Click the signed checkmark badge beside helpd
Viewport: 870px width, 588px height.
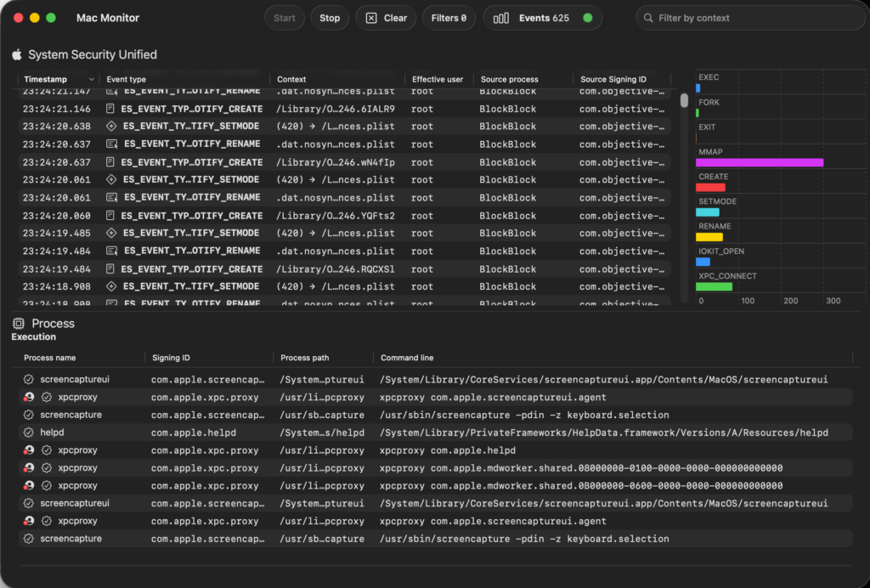pyautogui.click(x=29, y=433)
